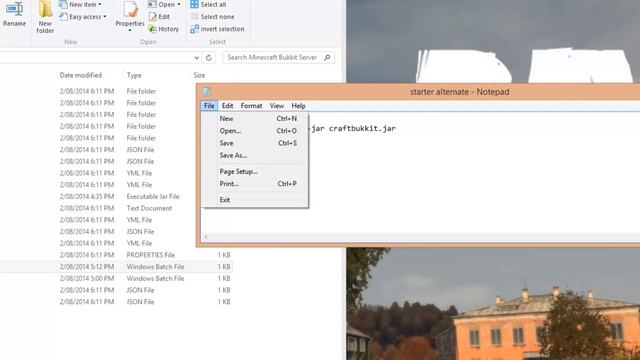Viewport: 640px width, 360px height.
Task: Expand the address bar history dropdown
Action: [196, 58]
